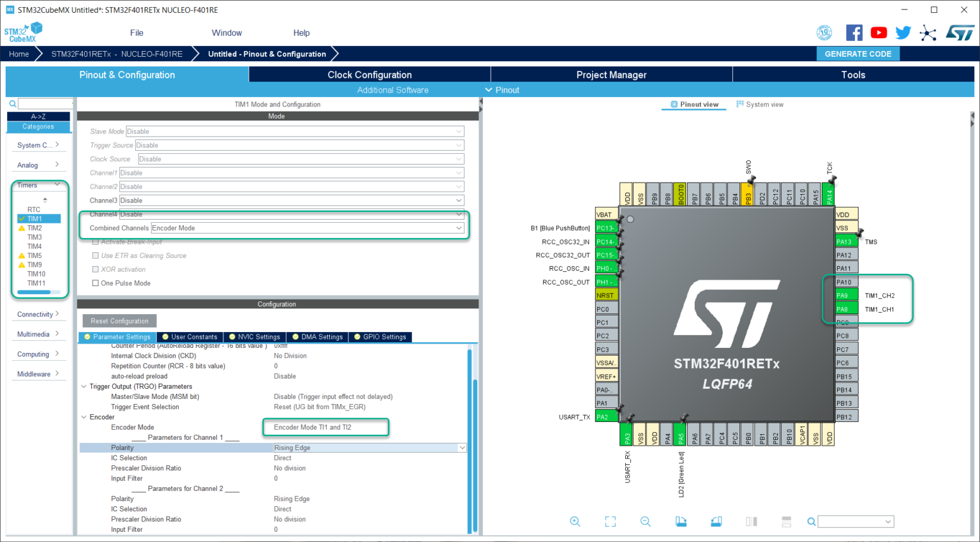Open the ST Facebook page icon
Screen dimensions: 980x542
[854, 33]
